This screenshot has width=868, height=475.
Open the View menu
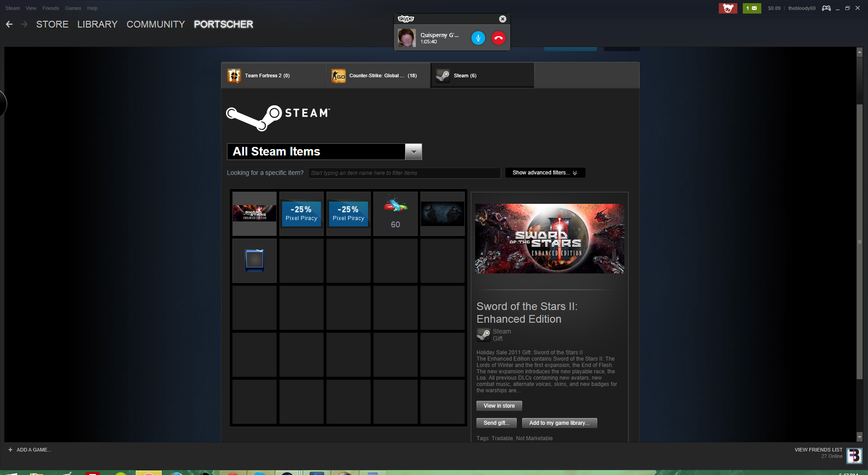click(31, 8)
